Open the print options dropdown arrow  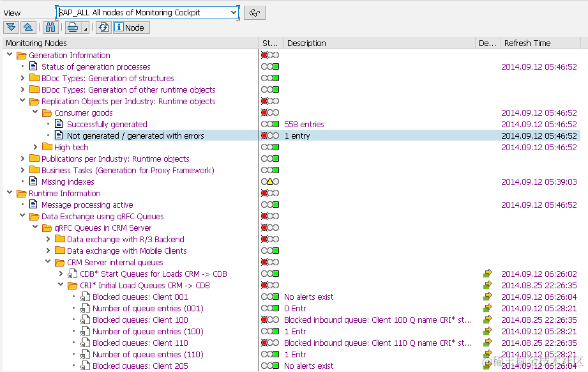click(x=85, y=29)
